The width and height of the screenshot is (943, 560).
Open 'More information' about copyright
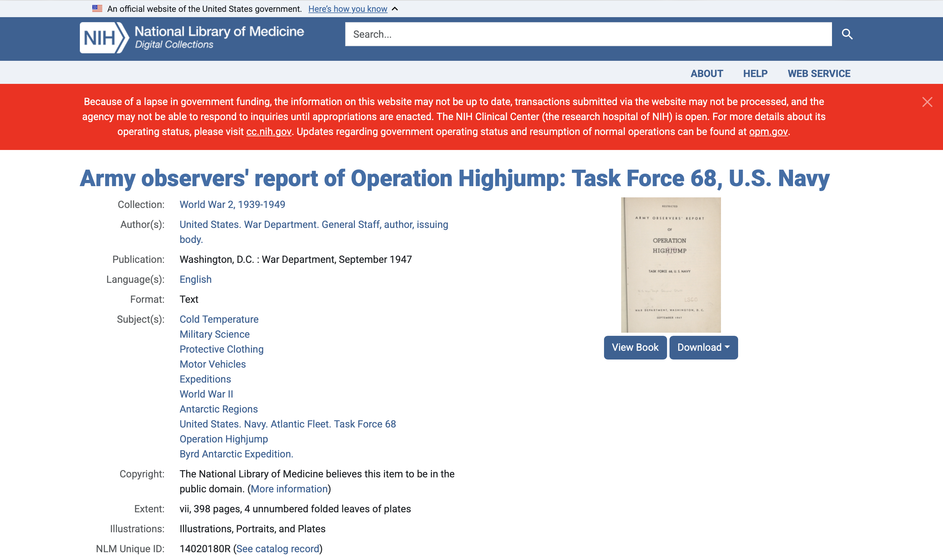click(289, 489)
